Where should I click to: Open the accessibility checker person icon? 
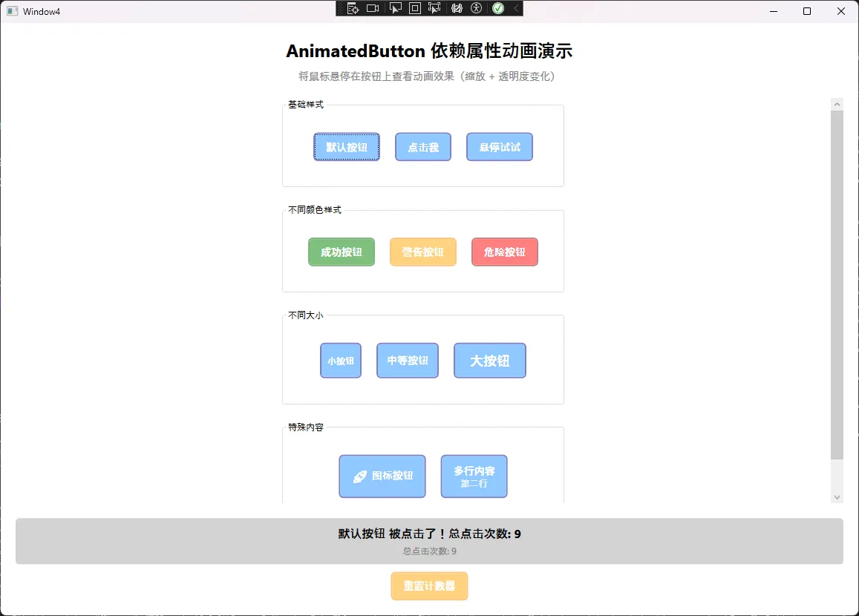tap(477, 8)
